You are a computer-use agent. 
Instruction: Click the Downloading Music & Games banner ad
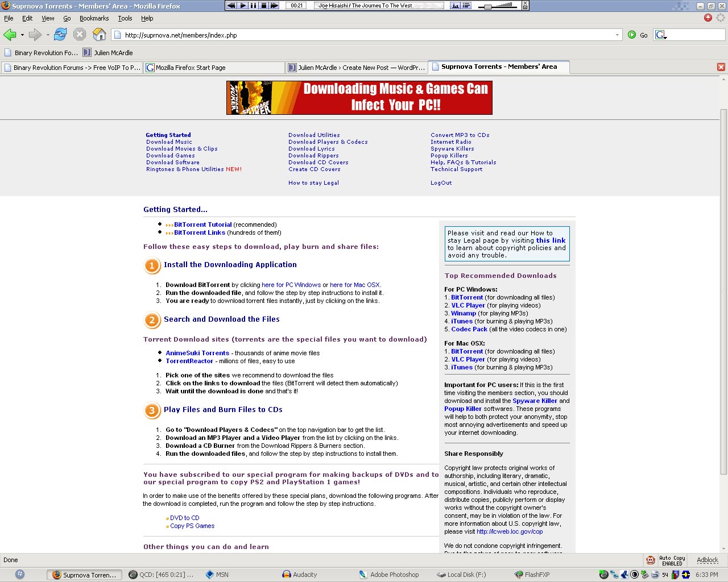359,98
